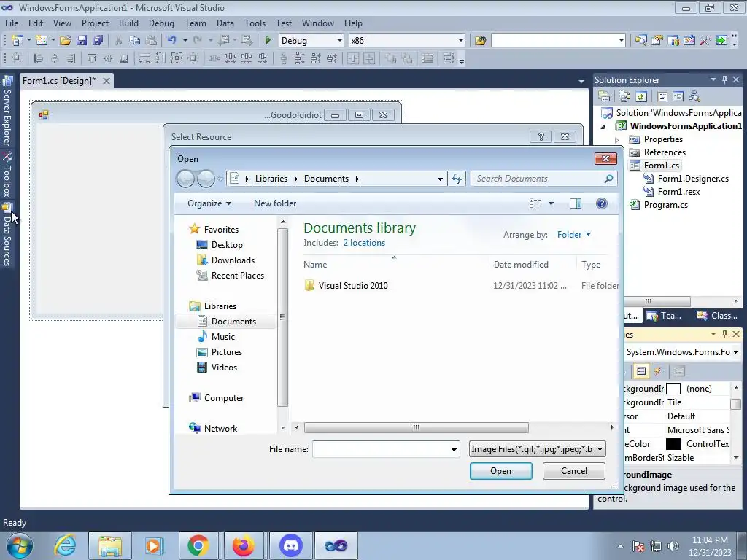The height and width of the screenshot is (560, 747).
Task: Open the Server Explorer side tab
Action: (7, 111)
